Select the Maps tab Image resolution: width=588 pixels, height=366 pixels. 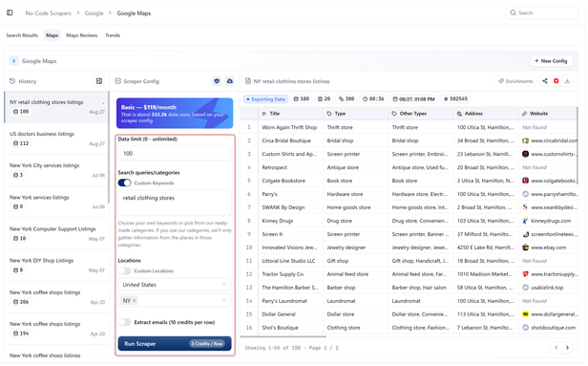(x=52, y=35)
